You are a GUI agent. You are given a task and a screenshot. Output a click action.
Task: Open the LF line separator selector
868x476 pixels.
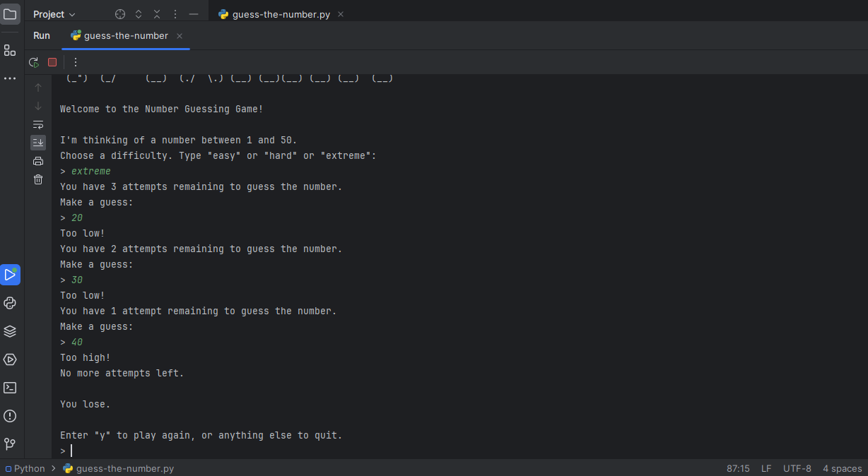click(x=766, y=468)
